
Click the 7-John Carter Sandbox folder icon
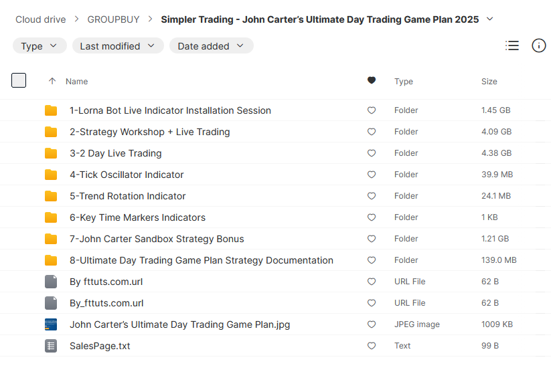coord(51,239)
